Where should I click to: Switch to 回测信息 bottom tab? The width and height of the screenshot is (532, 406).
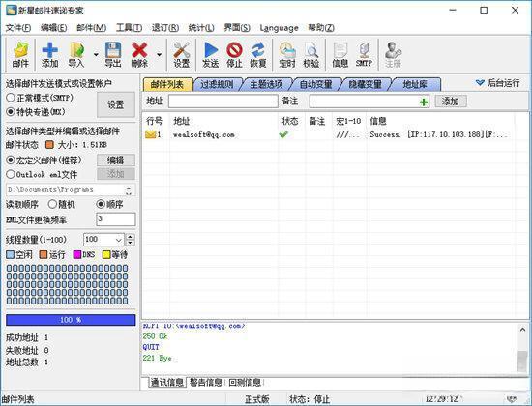click(245, 383)
